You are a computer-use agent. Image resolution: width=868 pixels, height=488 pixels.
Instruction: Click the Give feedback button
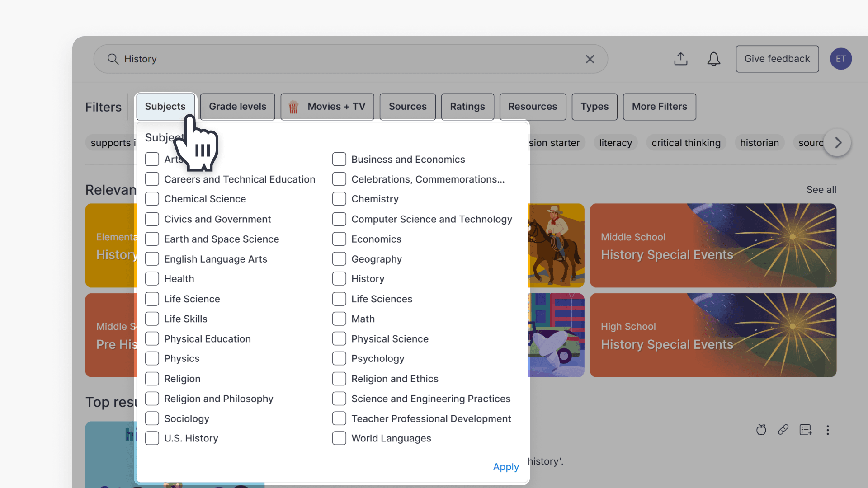(x=777, y=59)
